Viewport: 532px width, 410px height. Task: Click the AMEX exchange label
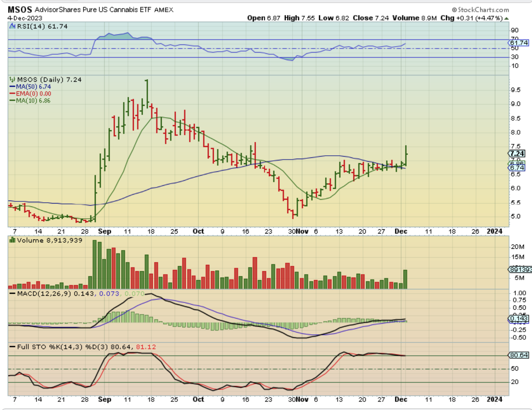[x=164, y=10]
